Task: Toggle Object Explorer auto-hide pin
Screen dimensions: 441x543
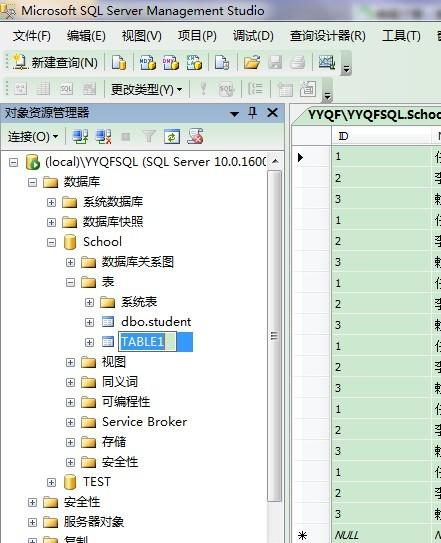Action: 253,113
